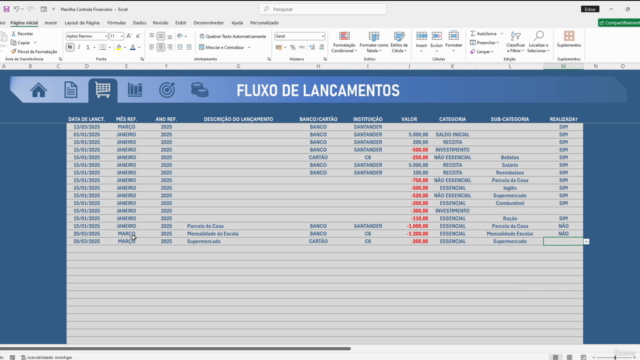Toggle center horizontal alignment
Image resolution: width=640 pixels, height=360 pixels.
(x=160, y=47)
